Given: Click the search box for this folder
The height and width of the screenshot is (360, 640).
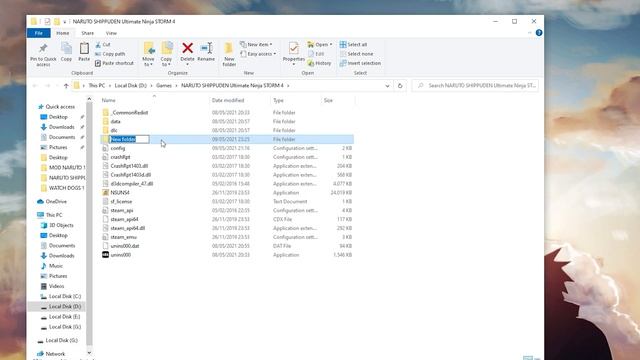Looking at the screenshot, I should tap(475, 86).
